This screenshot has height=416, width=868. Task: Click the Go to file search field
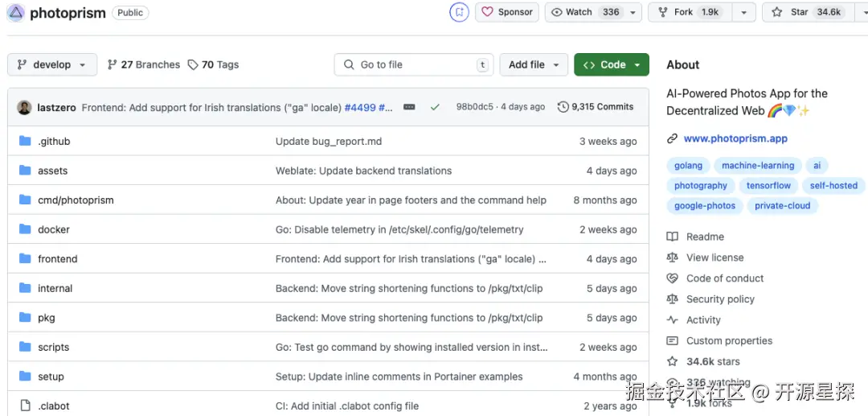pos(414,64)
